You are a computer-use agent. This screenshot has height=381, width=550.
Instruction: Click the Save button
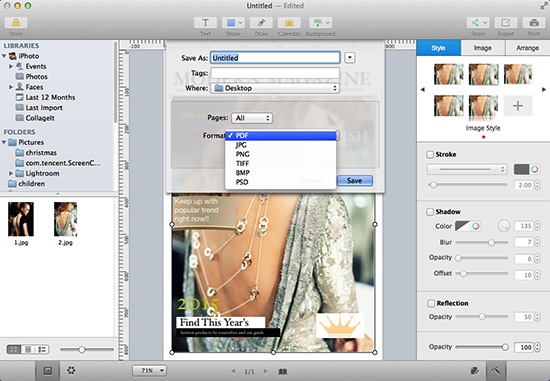(355, 181)
